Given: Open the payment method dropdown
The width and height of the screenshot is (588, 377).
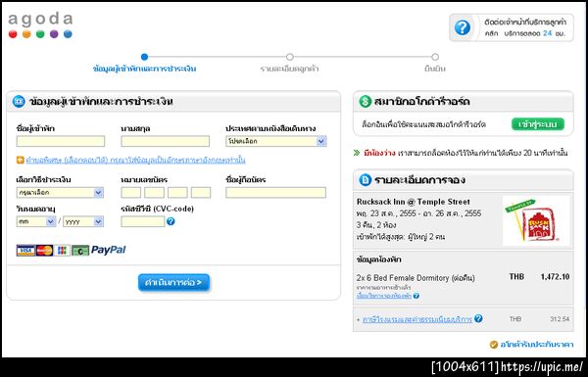Looking at the screenshot, I should click(x=60, y=193).
